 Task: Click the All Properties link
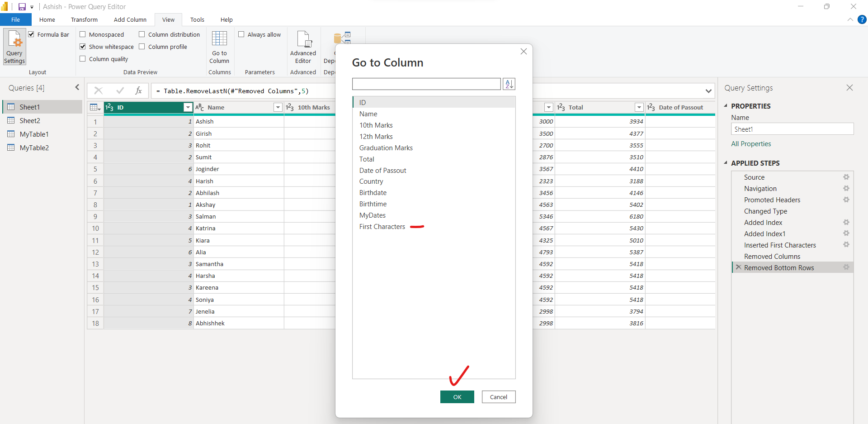pyautogui.click(x=751, y=144)
